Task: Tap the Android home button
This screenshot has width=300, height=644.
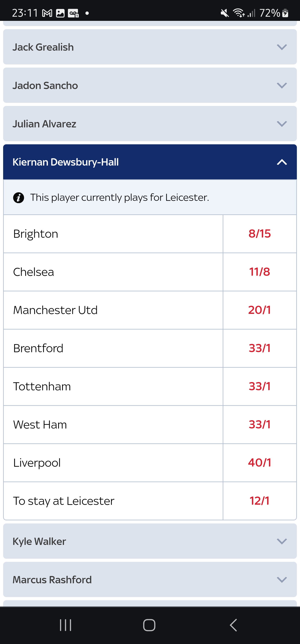Action: pos(149,625)
